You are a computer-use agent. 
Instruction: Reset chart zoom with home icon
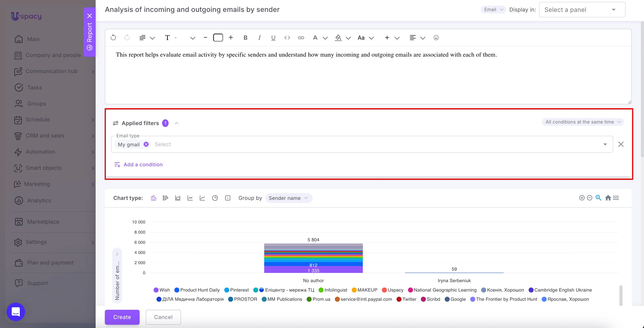pos(608,198)
